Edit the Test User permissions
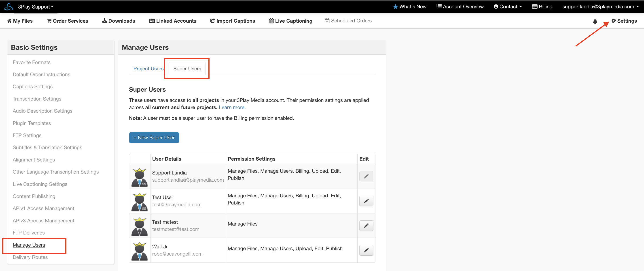644x271 pixels. 366,201
